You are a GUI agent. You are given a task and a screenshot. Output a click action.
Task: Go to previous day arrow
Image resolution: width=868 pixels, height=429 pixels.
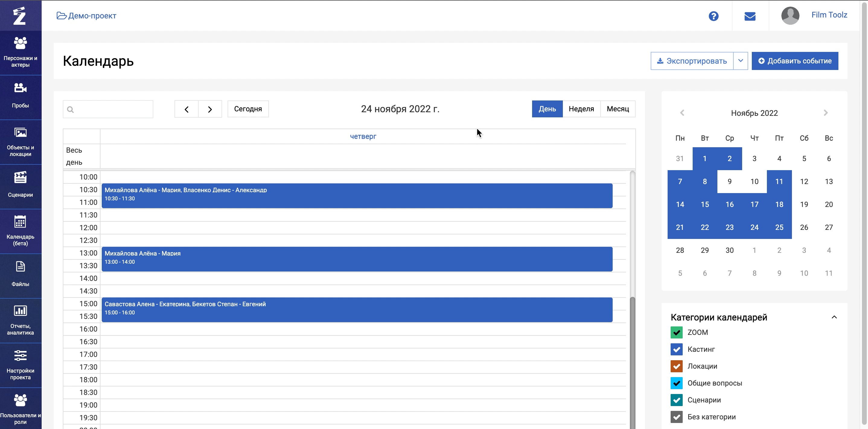coord(186,109)
